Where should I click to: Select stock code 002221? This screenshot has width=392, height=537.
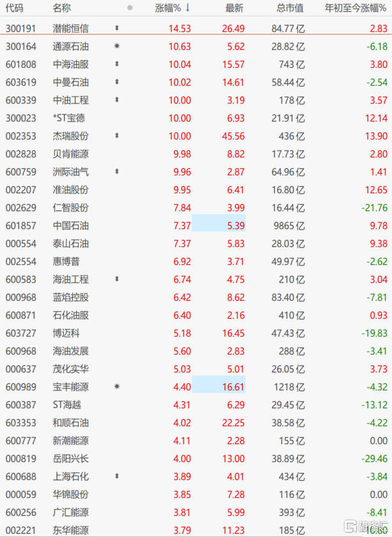(x=21, y=530)
